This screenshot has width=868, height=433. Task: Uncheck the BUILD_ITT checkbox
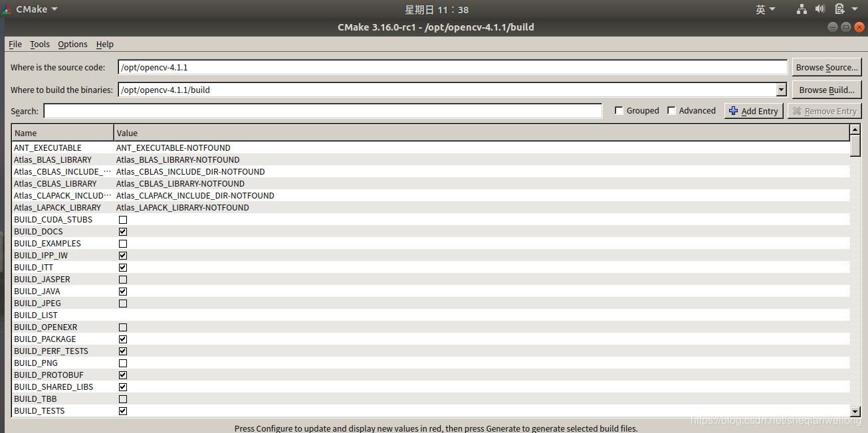(123, 268)
